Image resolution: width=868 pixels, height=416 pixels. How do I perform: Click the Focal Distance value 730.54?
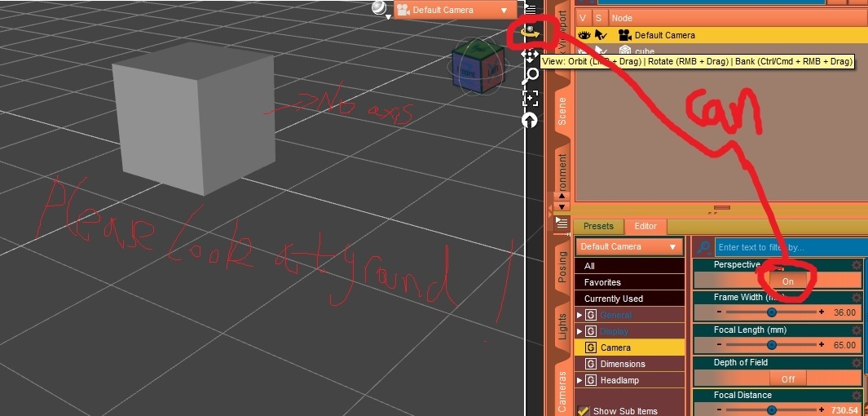(844, 410)
